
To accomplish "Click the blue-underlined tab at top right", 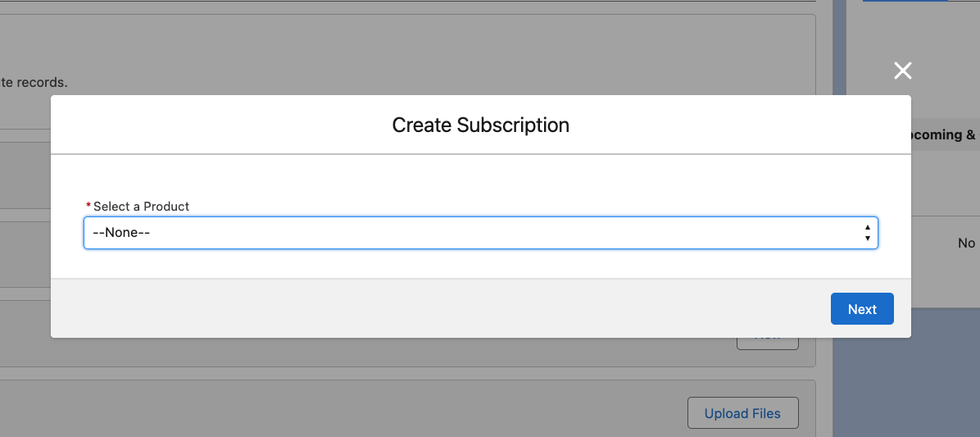I will click(x=905, y=2).
